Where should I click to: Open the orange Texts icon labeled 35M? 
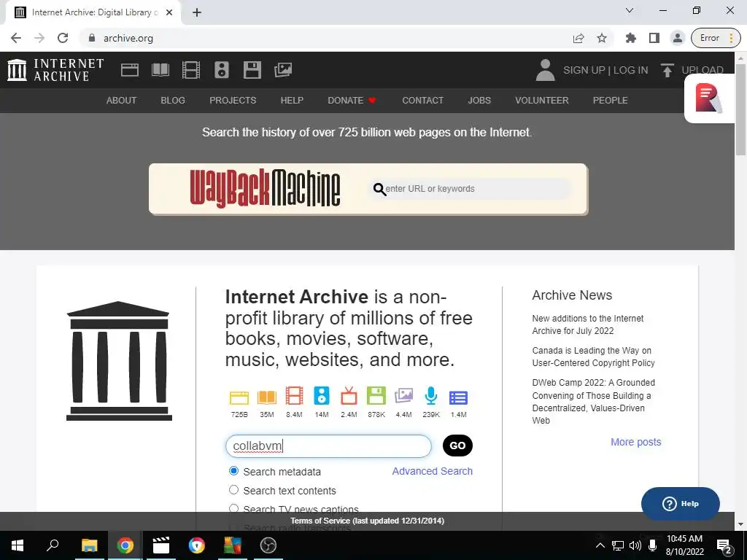[267, 397]
